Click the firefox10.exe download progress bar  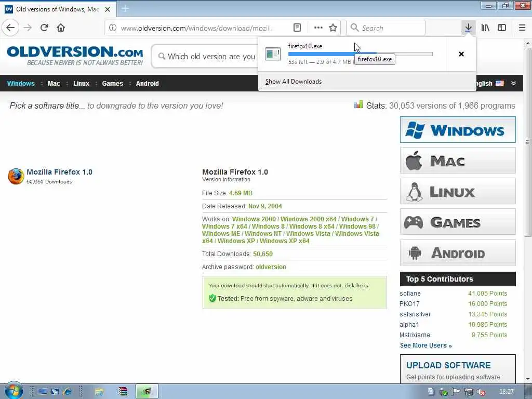coord(361,54)
